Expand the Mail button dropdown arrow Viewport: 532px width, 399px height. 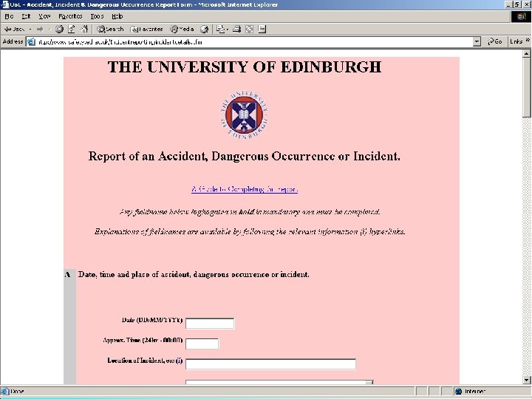[228, 29]
